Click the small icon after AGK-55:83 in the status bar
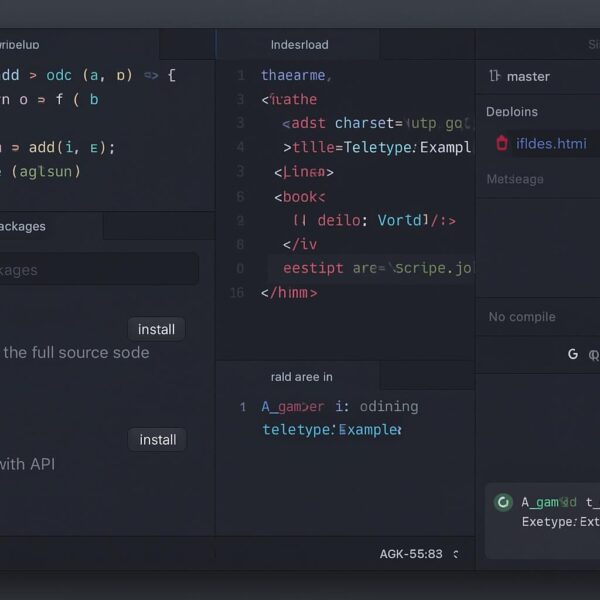Screen dimensions: 600x600 click(456, 554)
